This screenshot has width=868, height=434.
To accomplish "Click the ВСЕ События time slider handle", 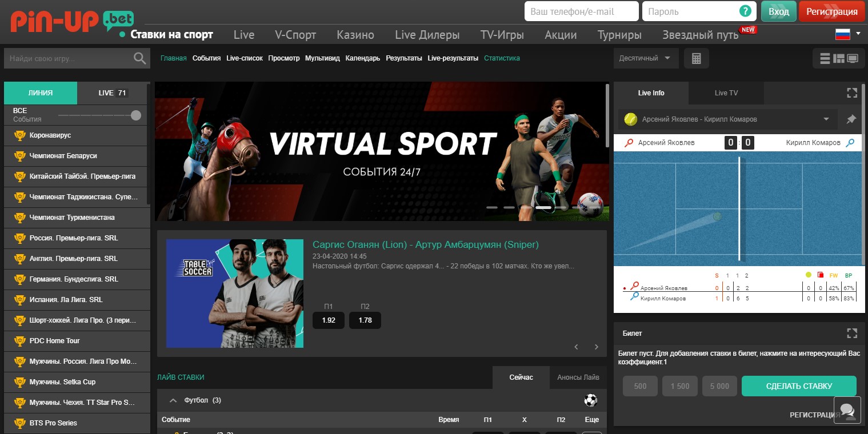I will [x=135, y=115].
